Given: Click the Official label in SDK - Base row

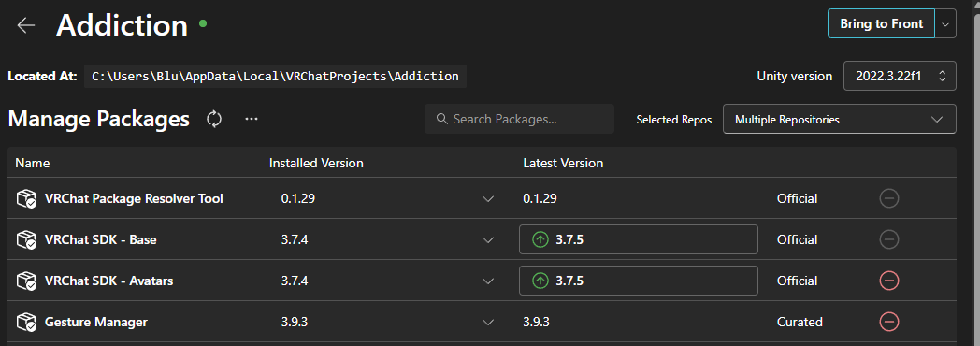Looking at the screenshot, I should point(797,239).
